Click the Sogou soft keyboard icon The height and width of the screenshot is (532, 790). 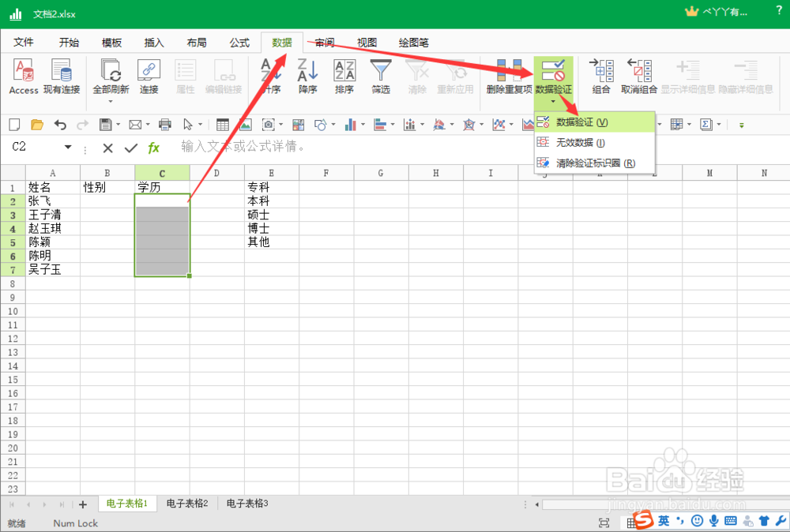pyautogui.click(x=730, y=521)
